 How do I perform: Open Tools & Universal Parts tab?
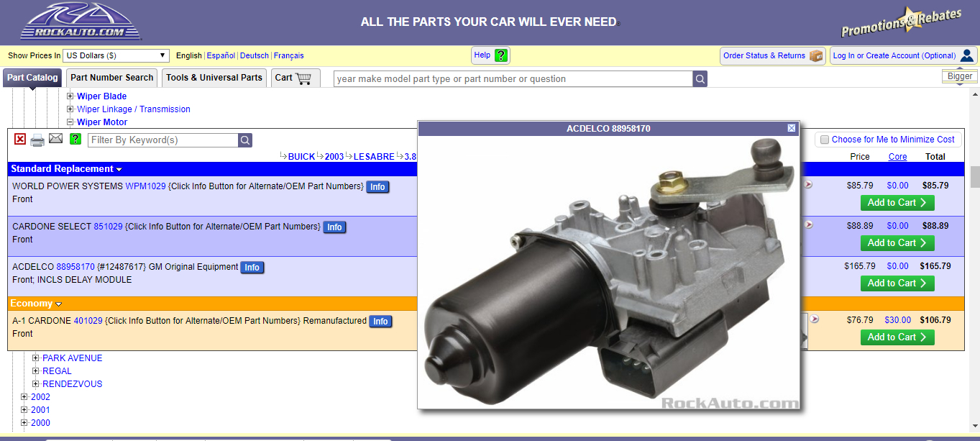point(214,78)
